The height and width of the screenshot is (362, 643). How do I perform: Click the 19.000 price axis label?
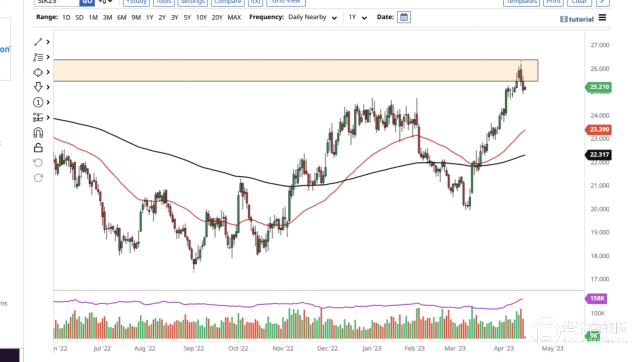pyautogui.click(x=600, y=232)
